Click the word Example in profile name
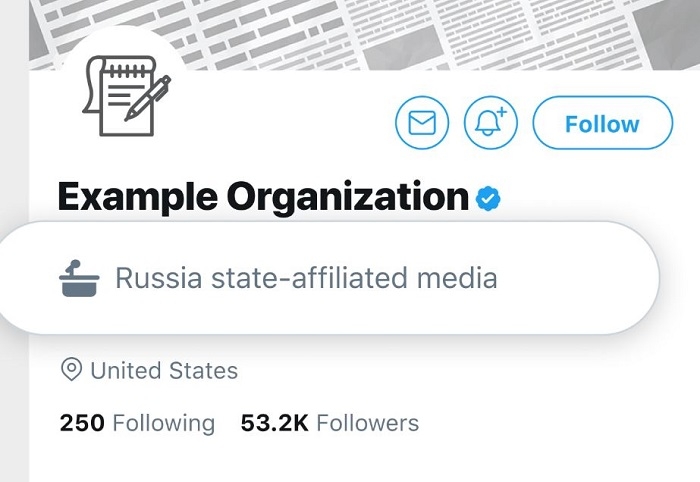 pyautogui.click(x=137, y=198)
